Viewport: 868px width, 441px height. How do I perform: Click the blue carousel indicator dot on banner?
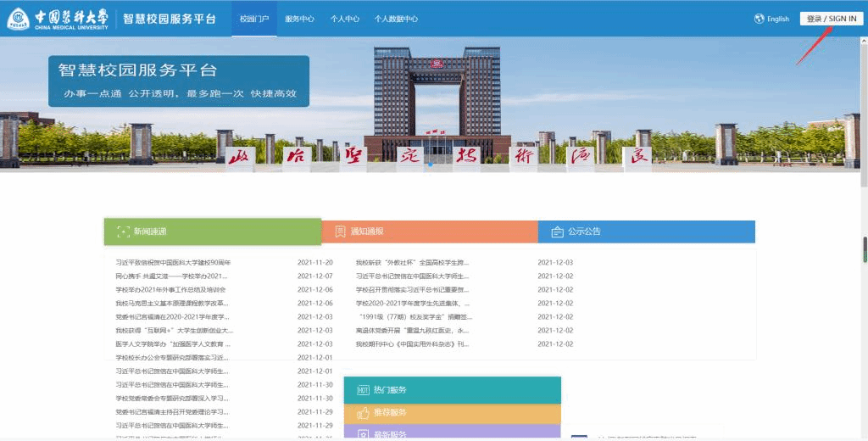pyautogui.click(x=431, y=165)
